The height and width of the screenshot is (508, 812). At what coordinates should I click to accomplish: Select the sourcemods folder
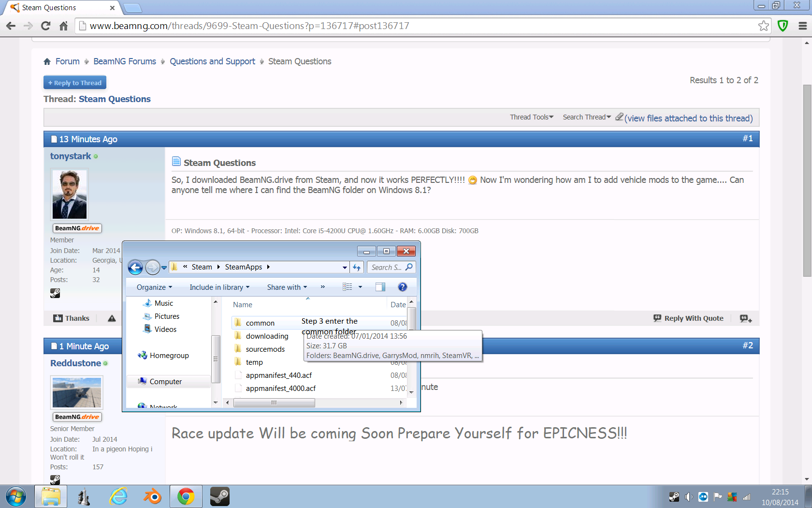click(265, 349)
